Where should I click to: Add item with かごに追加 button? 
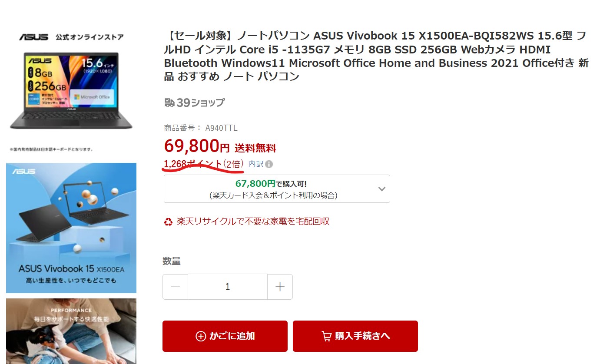[x=225, y=336]
